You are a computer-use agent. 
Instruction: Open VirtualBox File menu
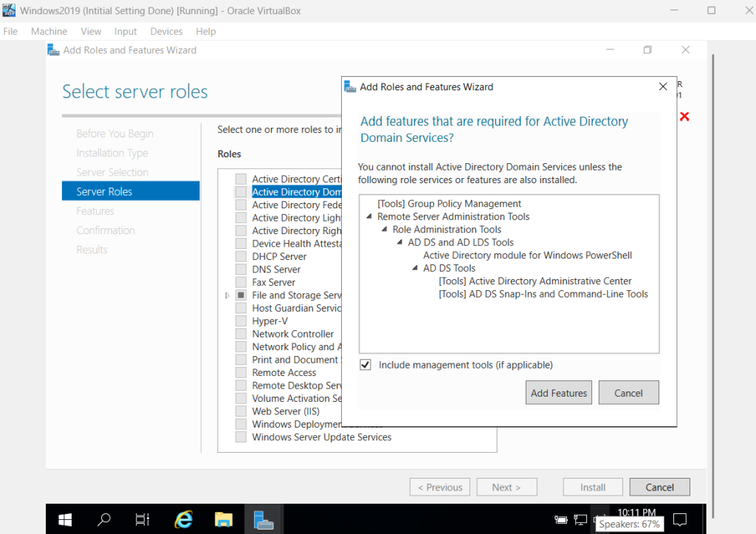(10, 31)
